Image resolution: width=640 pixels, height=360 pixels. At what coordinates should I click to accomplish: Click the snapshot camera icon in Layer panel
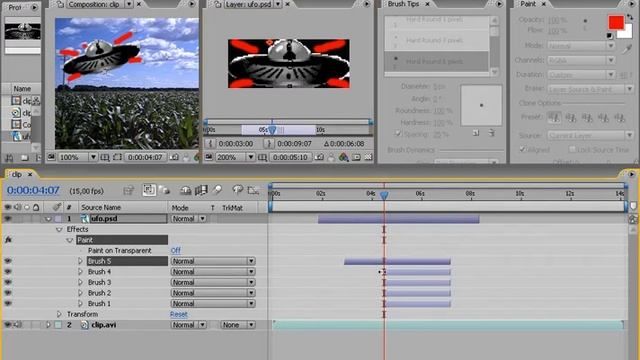(x=320, y=157)
